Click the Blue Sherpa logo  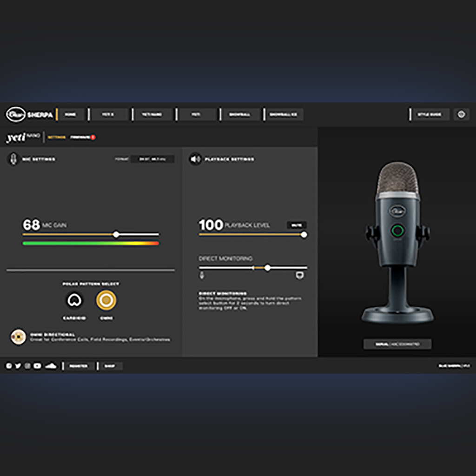point(29,114)
